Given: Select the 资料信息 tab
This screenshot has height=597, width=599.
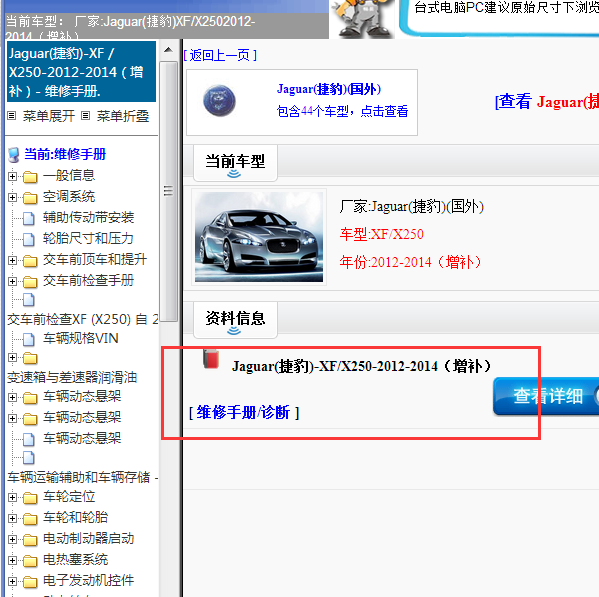Looking at the screenshot, I should pyautogui.click(x=235, y=320).
